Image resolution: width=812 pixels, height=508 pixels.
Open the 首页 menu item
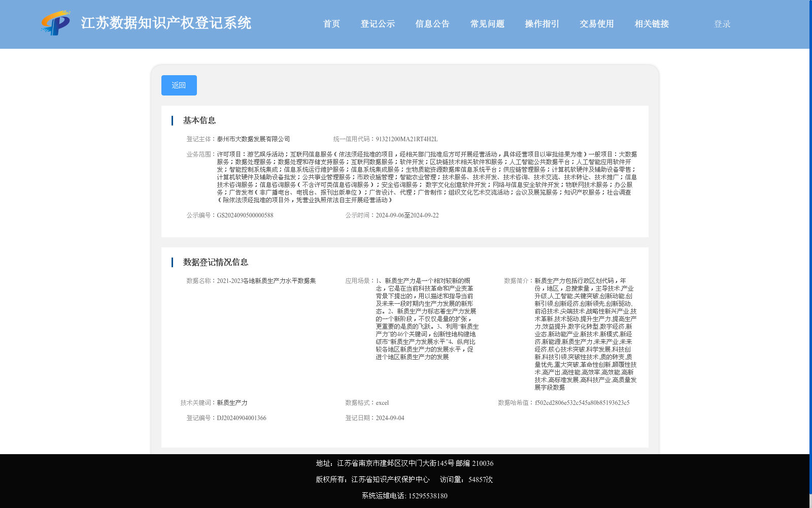[331, 24]
